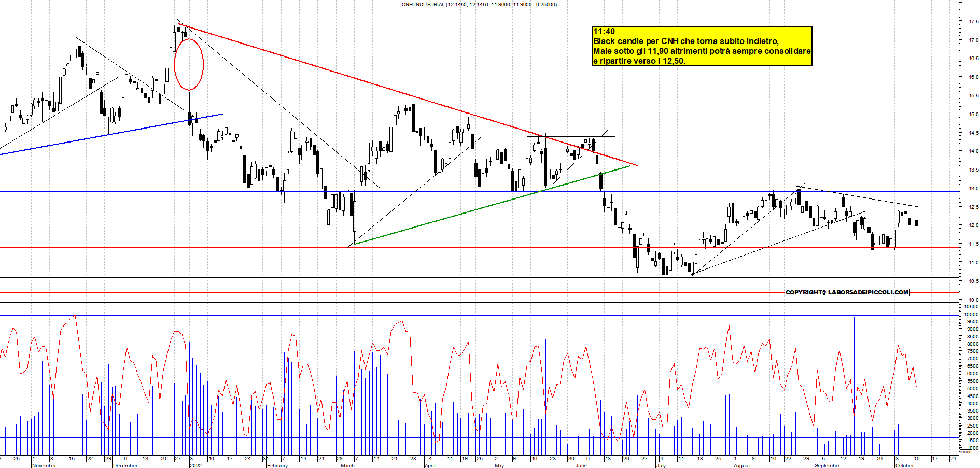The width and height of the screenshot is (980, 468).
Task: Click the 17.0 price axis label
Action: click(973, 40)
